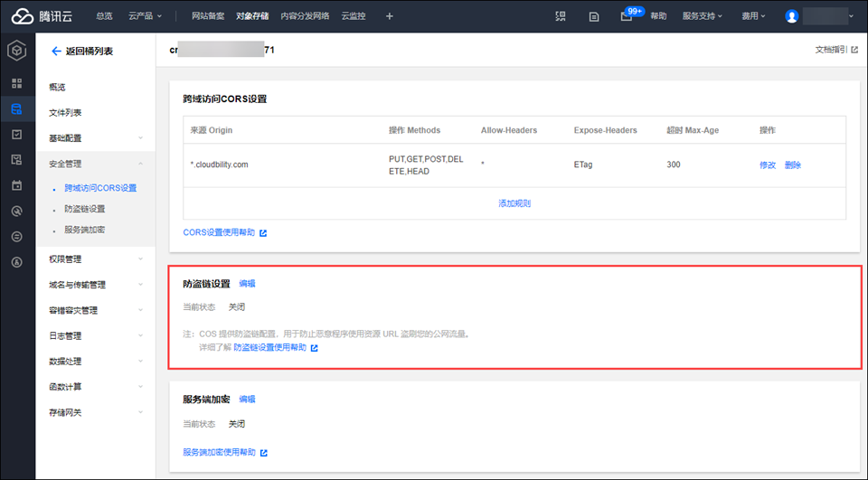Click the user avatar icon

(792, 16)
